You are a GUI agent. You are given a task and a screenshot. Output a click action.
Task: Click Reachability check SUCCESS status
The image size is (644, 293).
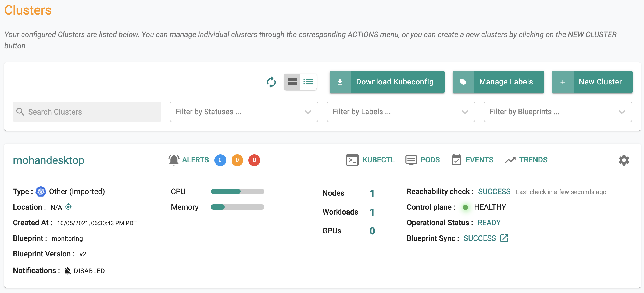(x=494, y=191)
